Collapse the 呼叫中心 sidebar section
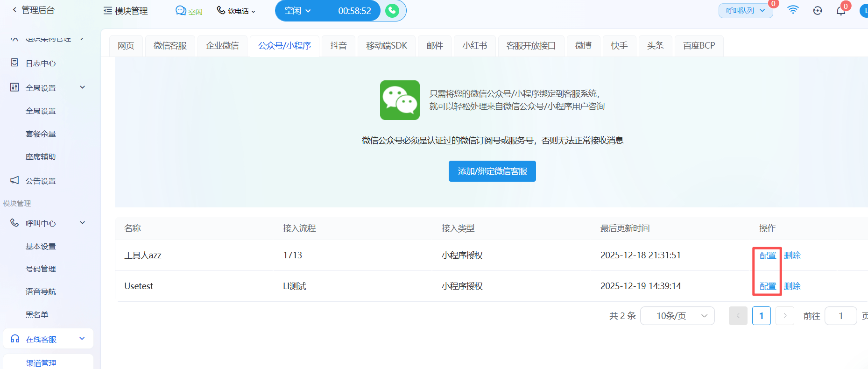This screenshot has height=369, width=868. pos(83,223)
